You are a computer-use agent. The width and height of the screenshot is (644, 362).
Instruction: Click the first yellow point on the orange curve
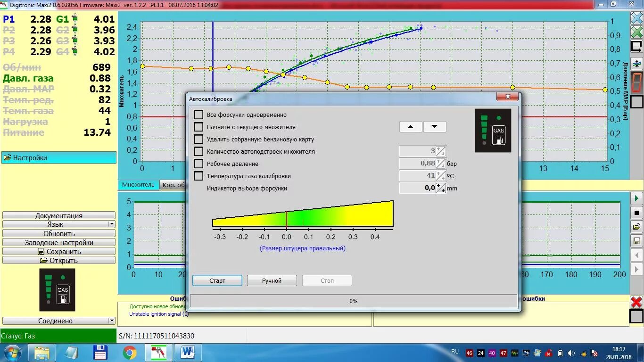[x=142, y=66]
